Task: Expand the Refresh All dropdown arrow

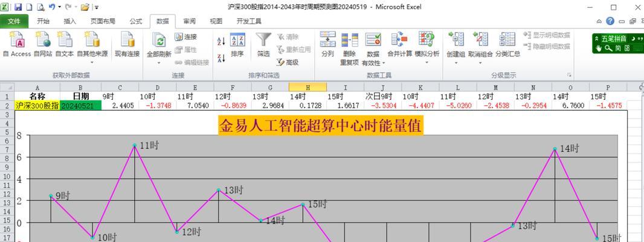Action: 159,62
